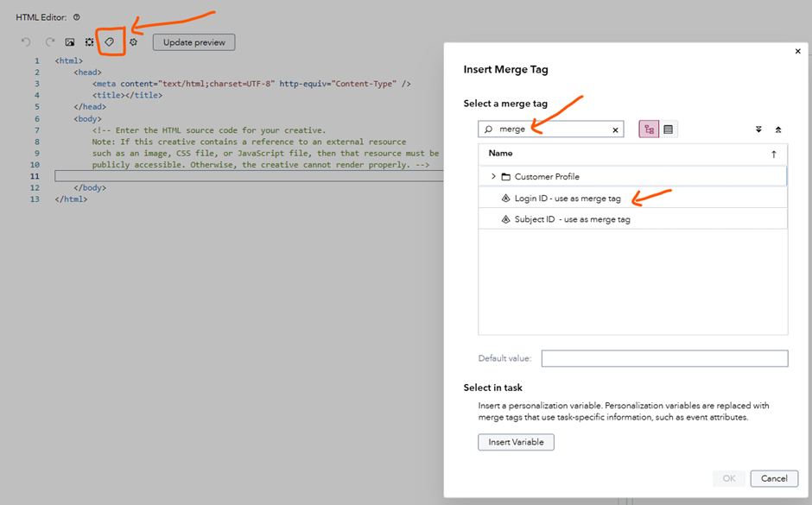Click the expand all rows icon
812x505 pixels.
758,128
